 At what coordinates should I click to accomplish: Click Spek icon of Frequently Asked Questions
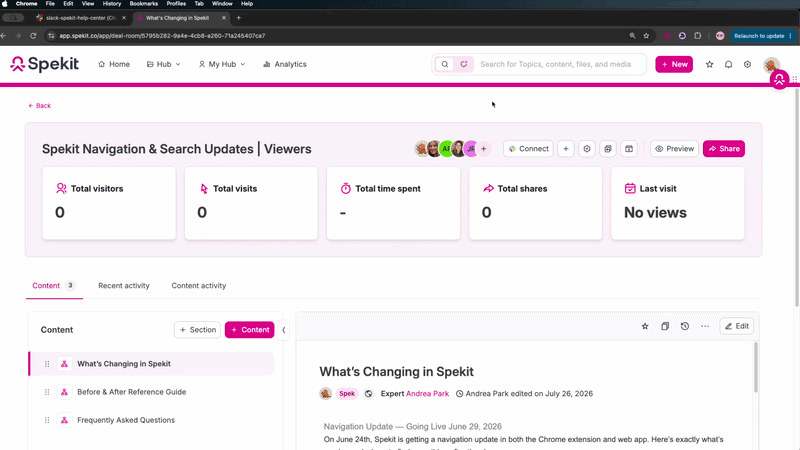64,420
